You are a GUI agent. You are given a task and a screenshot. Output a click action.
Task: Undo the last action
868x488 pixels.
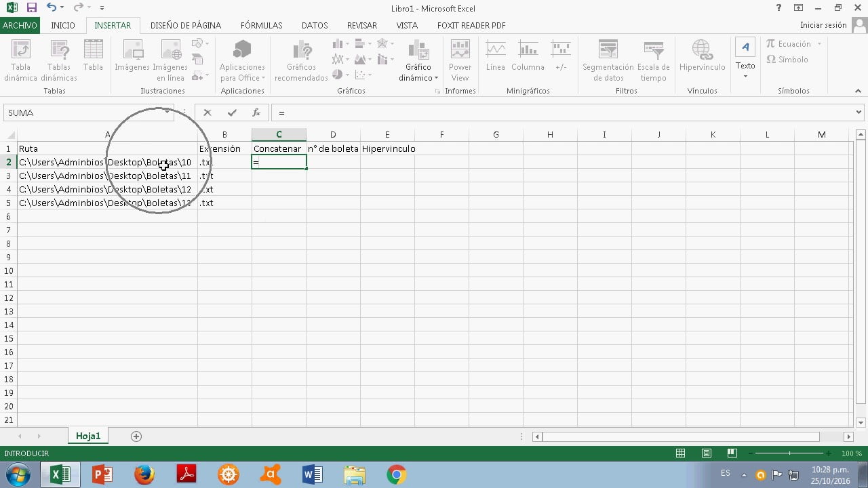point(52,8)
